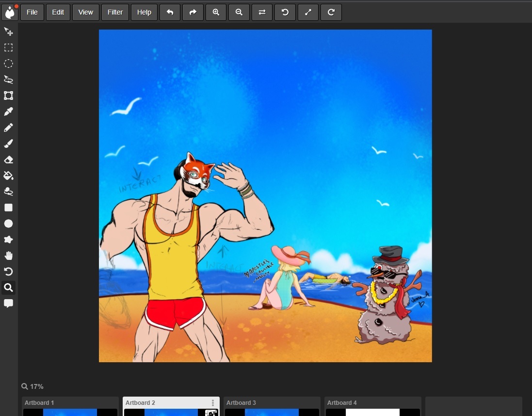Select the Rectangular Marquee selection tool
The width and height of the screenshot is (532, 416).
click(x=9, y=48)
